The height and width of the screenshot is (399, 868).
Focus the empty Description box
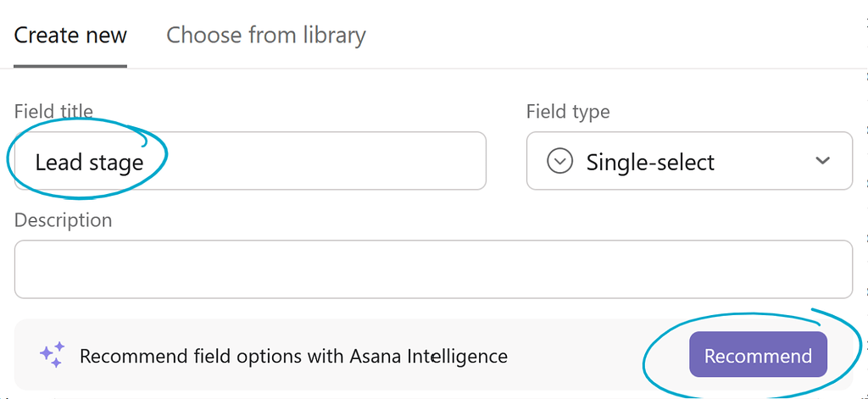[x=432, y=269]
